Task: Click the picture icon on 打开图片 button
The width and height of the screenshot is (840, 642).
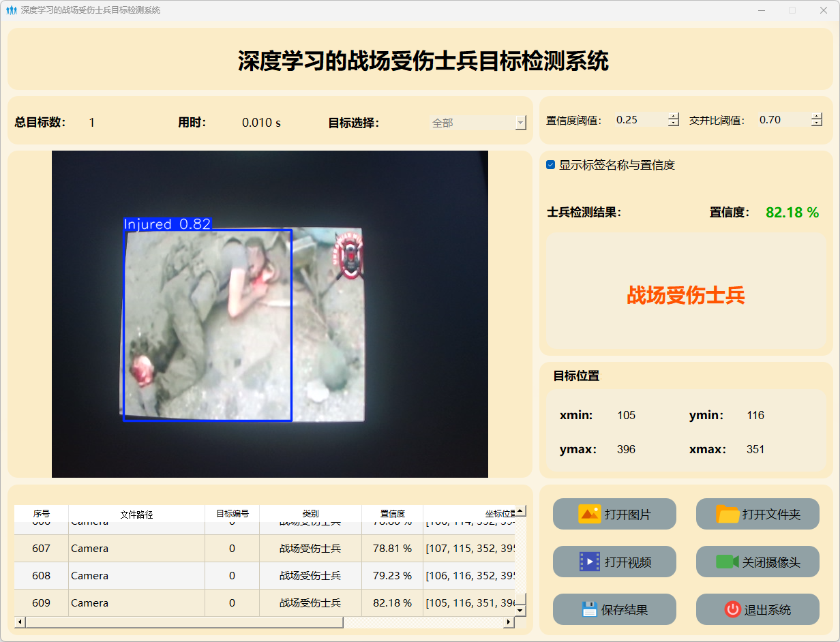Action: point(589,514)
